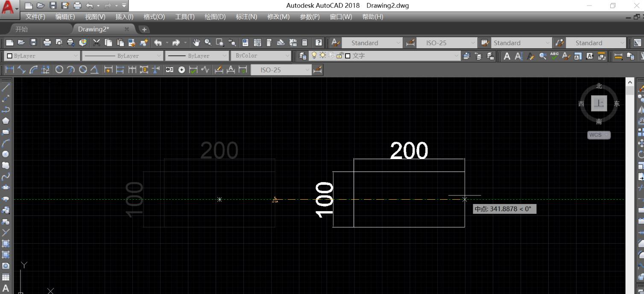Select the Diameter dimension tool
Viewport: 644px width, 294px height.
tap(83, 70)
